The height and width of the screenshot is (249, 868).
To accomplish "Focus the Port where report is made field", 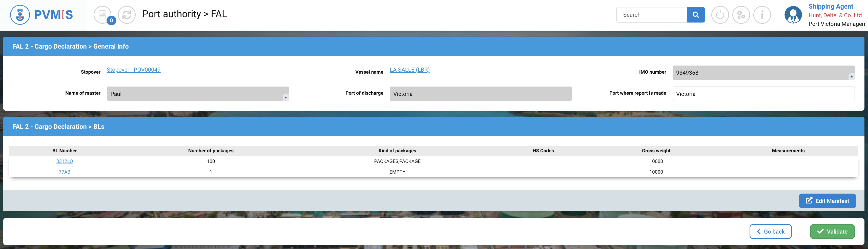I will 763,94.
